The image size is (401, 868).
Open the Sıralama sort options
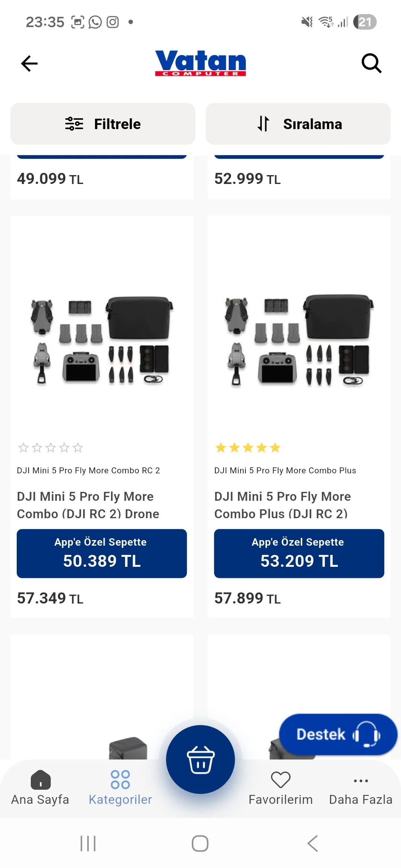(x=298, y=124)
